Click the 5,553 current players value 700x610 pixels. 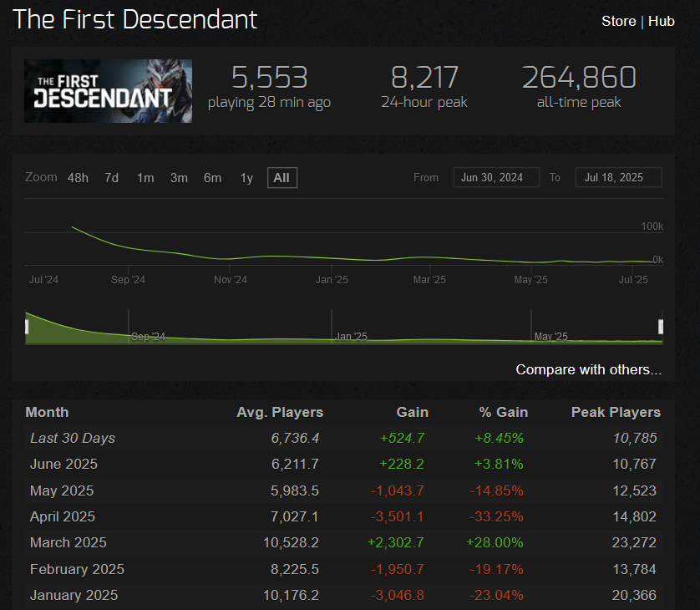(x=270, y=77)
